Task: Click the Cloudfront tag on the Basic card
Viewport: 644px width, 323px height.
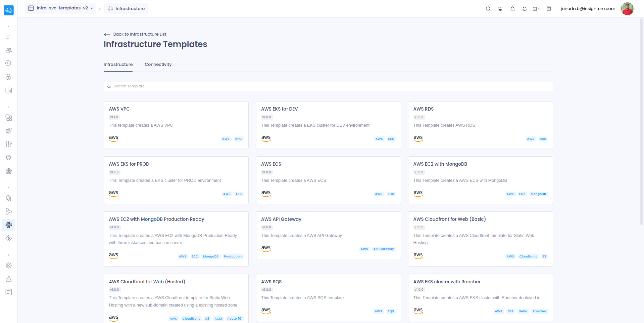Action: pos(528,256)
